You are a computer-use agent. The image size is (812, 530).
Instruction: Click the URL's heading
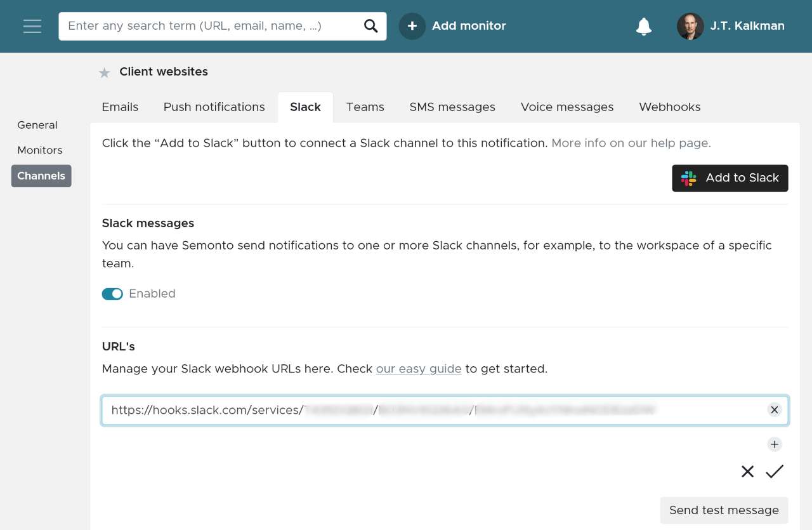[119, 347]
